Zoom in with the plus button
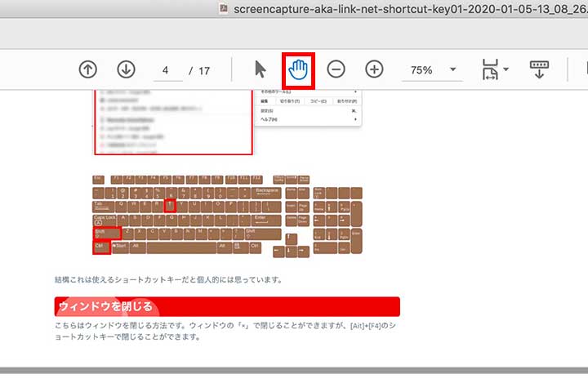Viewport: 588px width, 392px height. (374, 69)
